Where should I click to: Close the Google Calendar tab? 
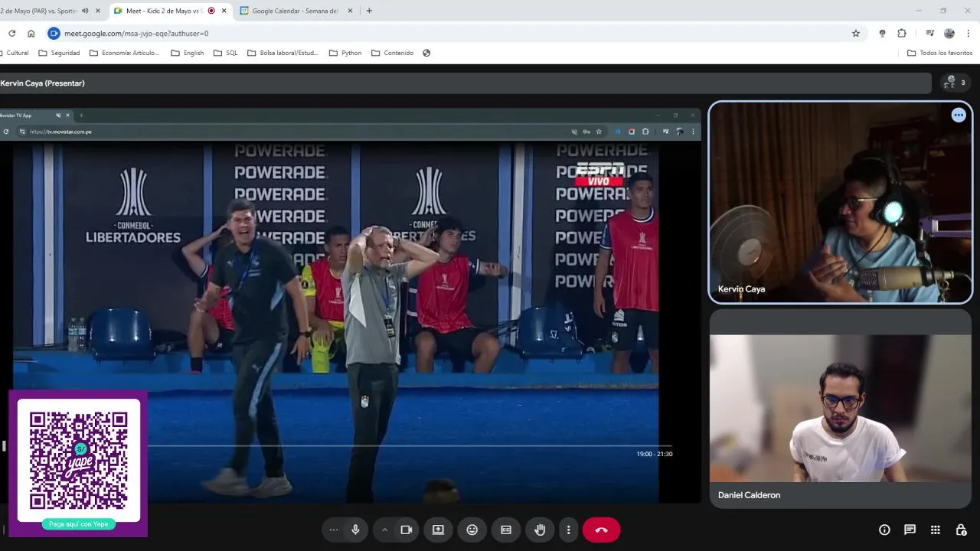[350, 11]
